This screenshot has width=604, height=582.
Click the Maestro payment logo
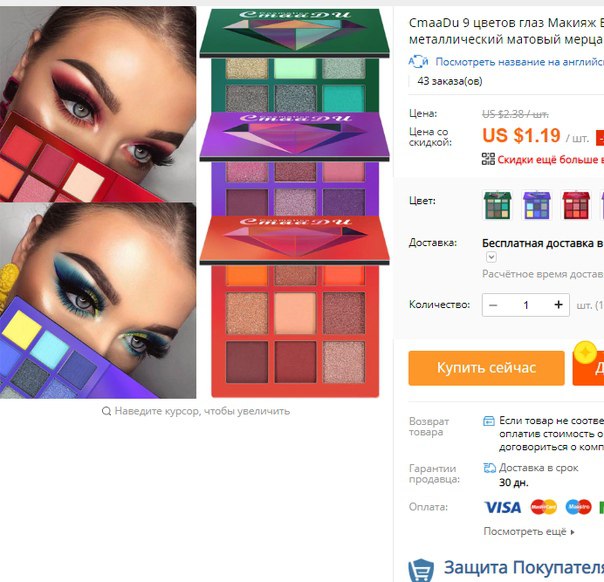coord(578,507)
